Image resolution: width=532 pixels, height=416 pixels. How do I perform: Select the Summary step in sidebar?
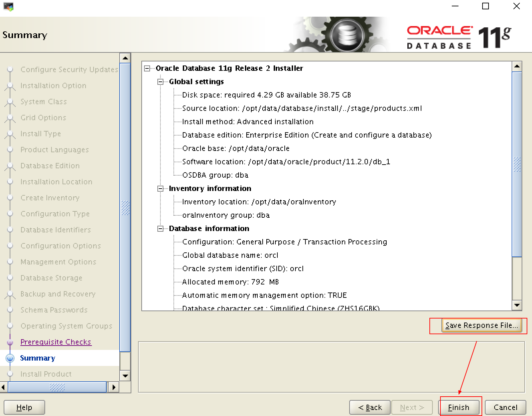click(x=37, y=358)
